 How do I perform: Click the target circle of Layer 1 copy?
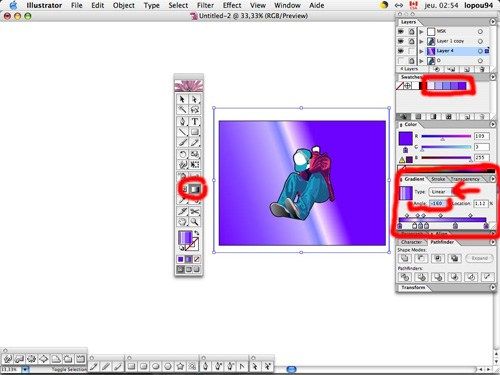coord(480,41)
